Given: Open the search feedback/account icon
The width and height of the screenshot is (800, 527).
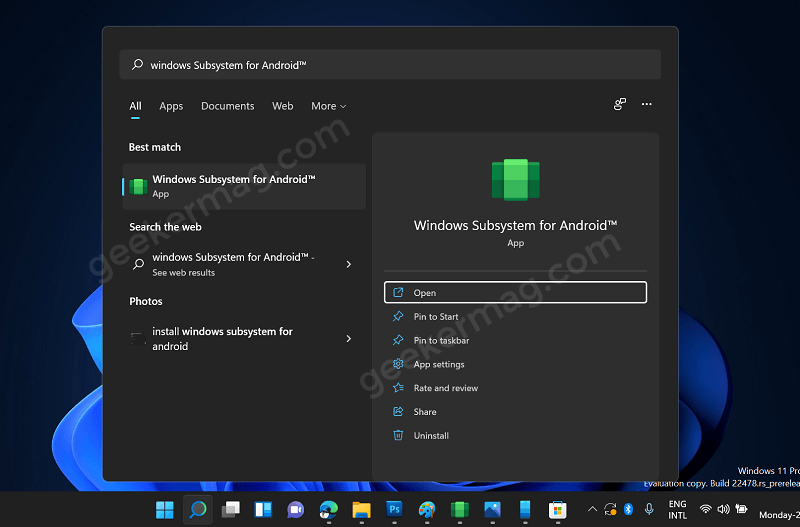Looking at the screenshot, I should tap(619, 104).
